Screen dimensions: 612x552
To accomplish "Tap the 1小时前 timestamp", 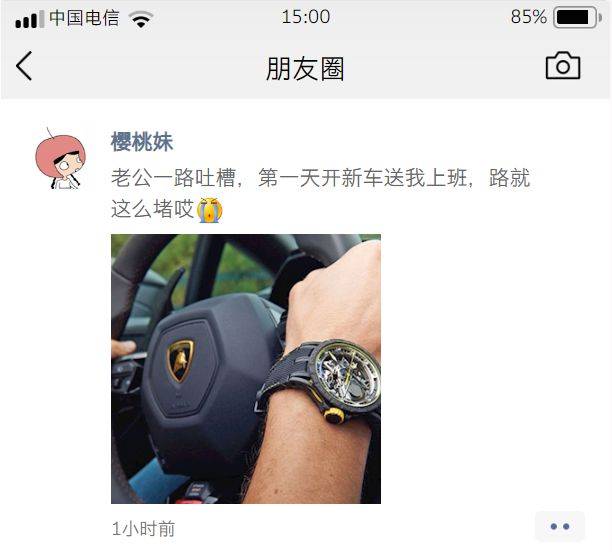I will click(x=143, y=529).
